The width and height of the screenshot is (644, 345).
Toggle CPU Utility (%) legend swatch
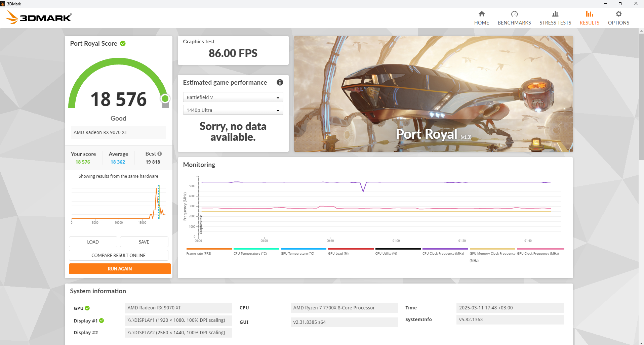pos(398,249)
